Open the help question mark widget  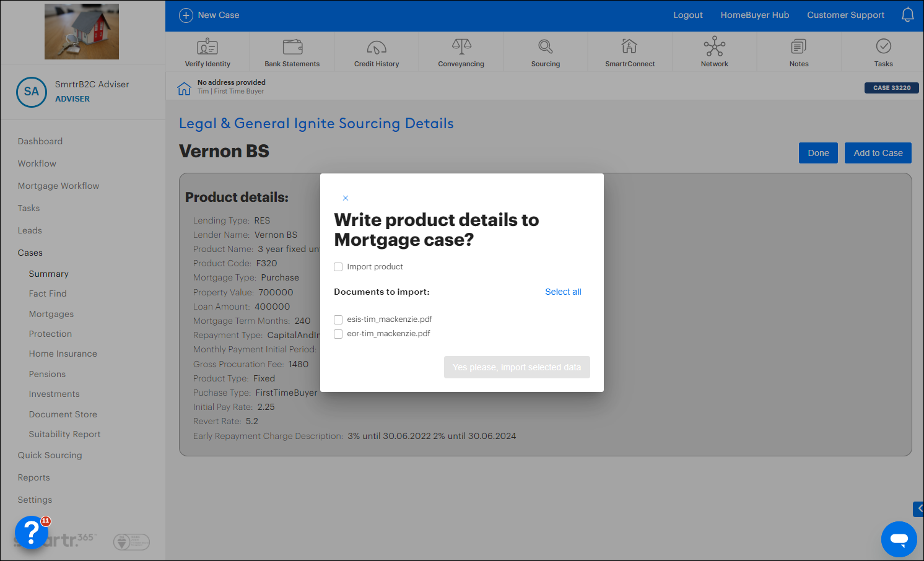click(31, 533)
